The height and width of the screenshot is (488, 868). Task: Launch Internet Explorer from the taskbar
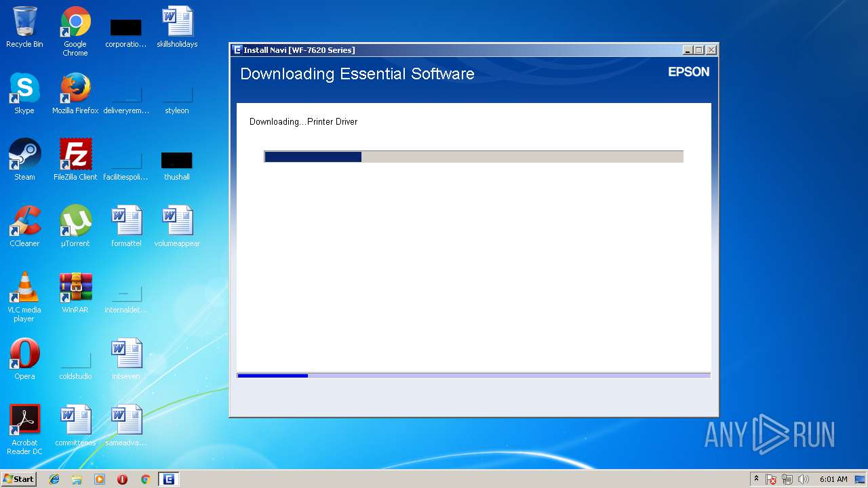tap(54, 479)
